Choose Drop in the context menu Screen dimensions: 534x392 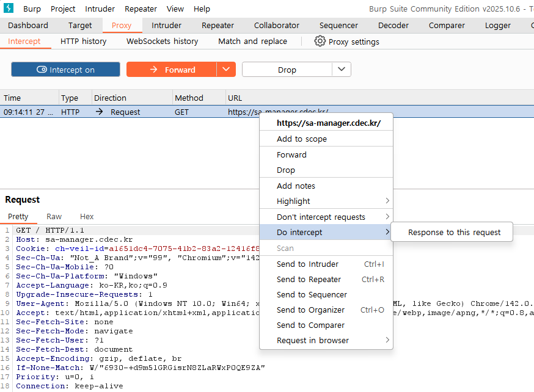click(326, 170)
